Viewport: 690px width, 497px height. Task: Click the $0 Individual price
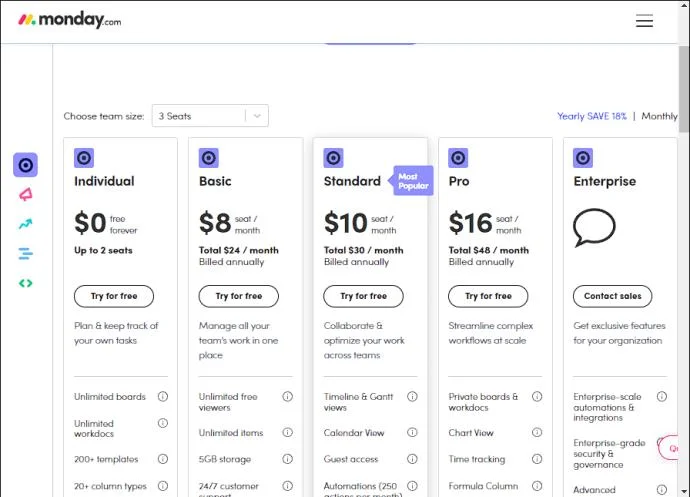click(x=90, y=222)
